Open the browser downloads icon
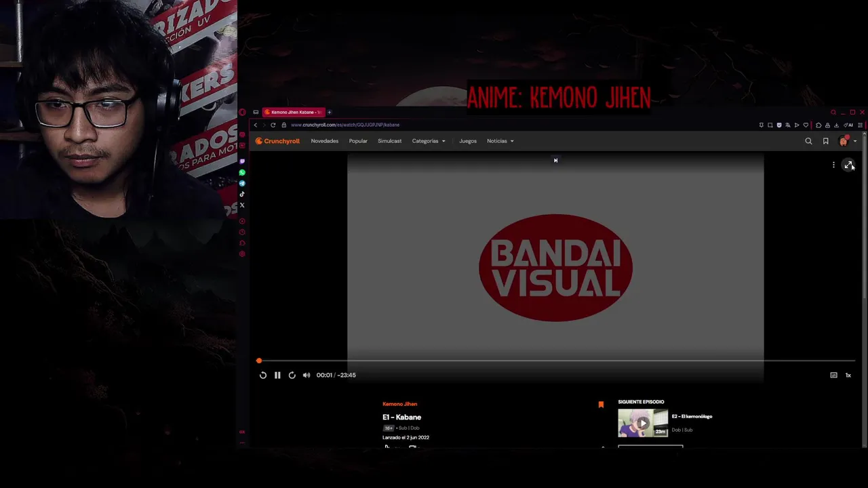868x488 pixels. 836,125
